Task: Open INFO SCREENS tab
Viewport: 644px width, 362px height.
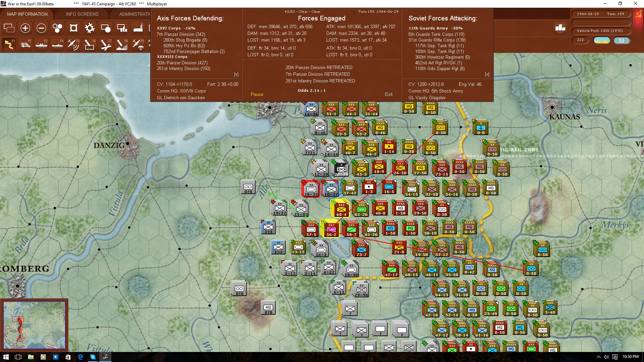Action: click(82, 14)
